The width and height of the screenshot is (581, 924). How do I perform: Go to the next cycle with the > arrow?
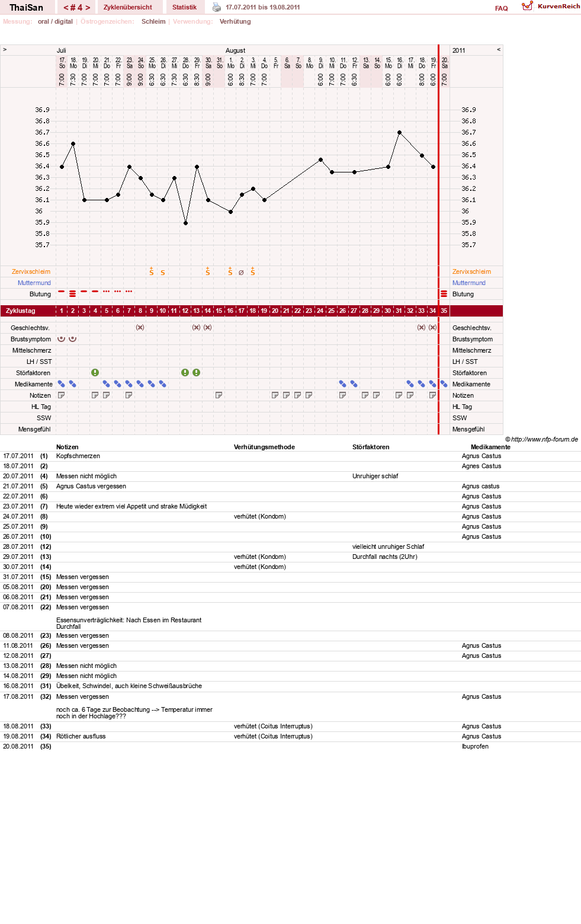88,8
